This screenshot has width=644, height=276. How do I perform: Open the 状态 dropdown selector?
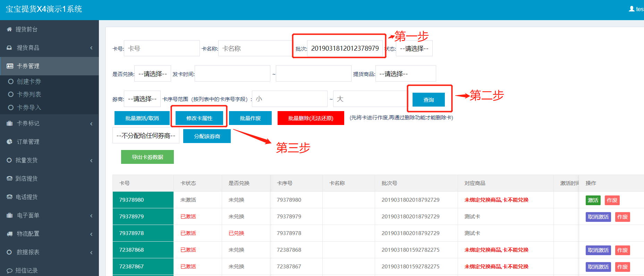pyautogui.click(x=414, y=49)
